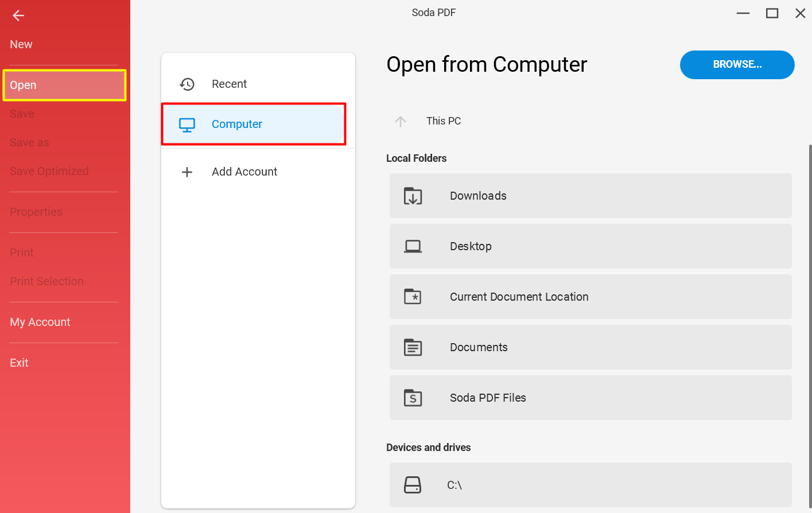Click the plus icon beside Add Account

point(187,172)
